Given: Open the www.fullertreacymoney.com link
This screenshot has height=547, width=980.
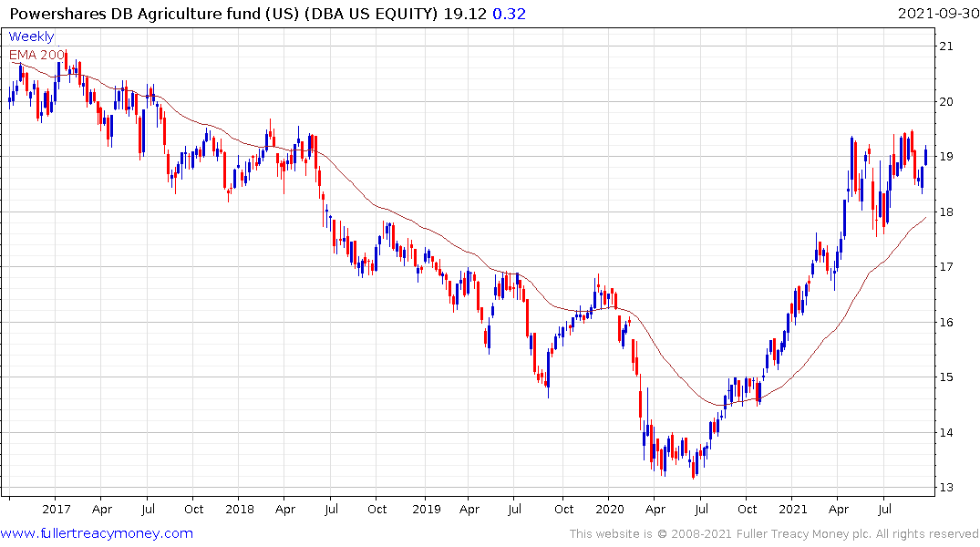Looking at the screenshot, I should click(x=97, y=533).
